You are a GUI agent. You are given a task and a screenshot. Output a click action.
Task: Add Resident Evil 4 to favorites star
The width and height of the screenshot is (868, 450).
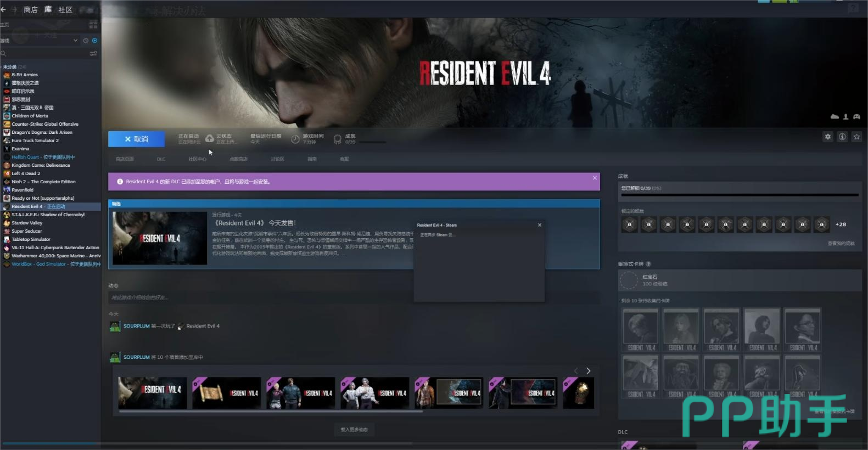point(856,137)
